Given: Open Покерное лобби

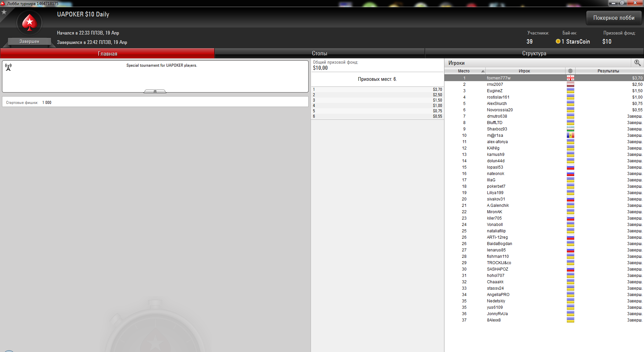Looking at the screenshot, I should pos(614,18).
